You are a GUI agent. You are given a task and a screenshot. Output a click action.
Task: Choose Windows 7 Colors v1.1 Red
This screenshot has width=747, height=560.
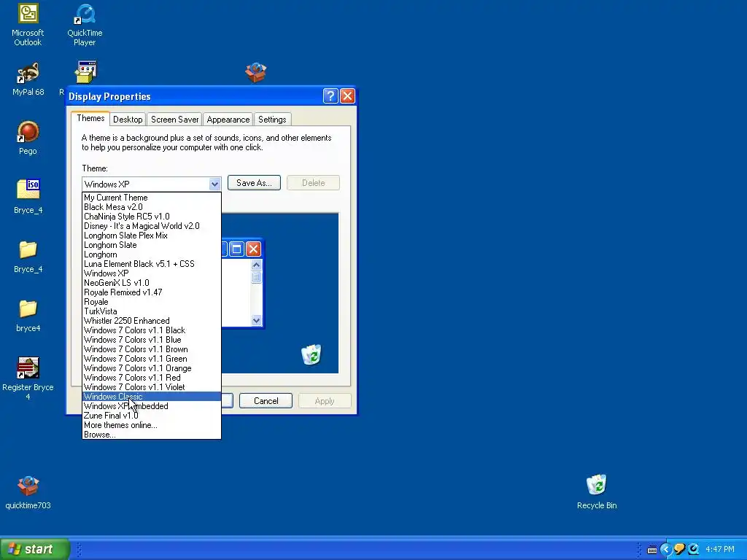click(x=152, y=378)
